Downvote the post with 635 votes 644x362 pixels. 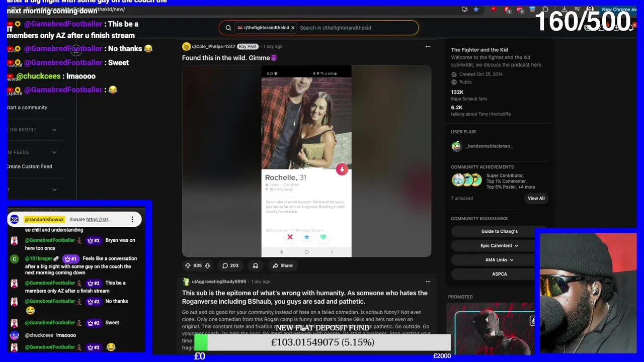click(x=207, y=265)
